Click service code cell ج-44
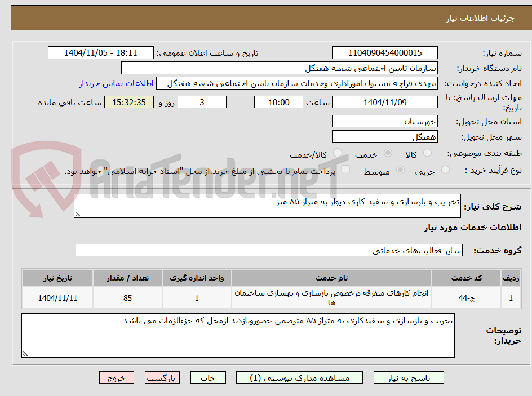This screenshot has width=532, height=396. pos(466,297)
